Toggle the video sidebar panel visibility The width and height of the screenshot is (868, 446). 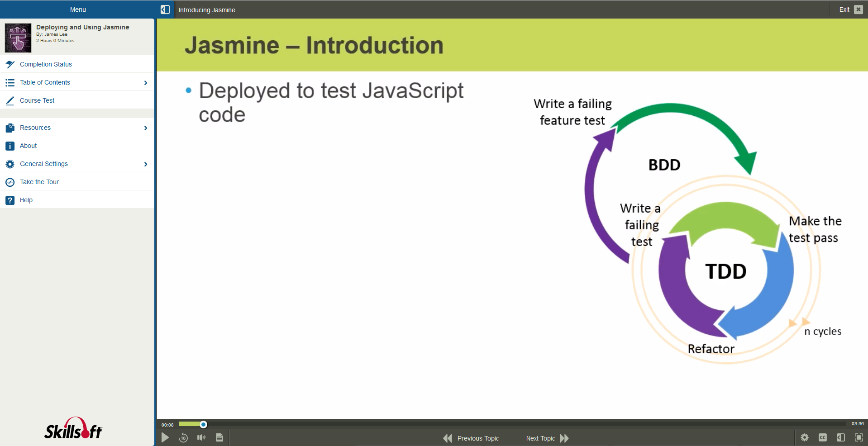(841, 437)
